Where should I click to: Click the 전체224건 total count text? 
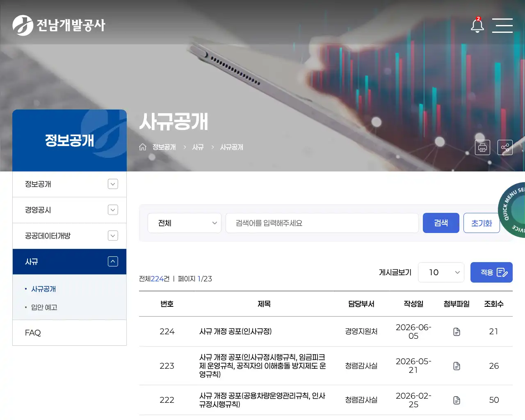pos(154,279)
